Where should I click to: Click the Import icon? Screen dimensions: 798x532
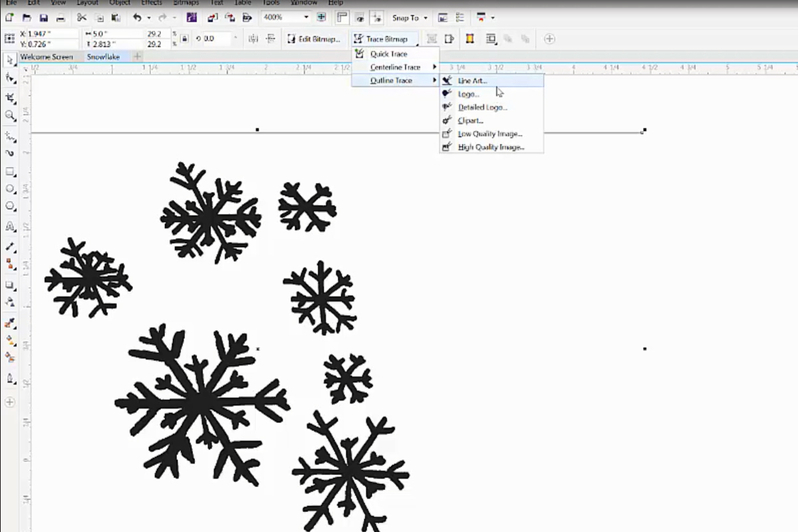[213, 17]
